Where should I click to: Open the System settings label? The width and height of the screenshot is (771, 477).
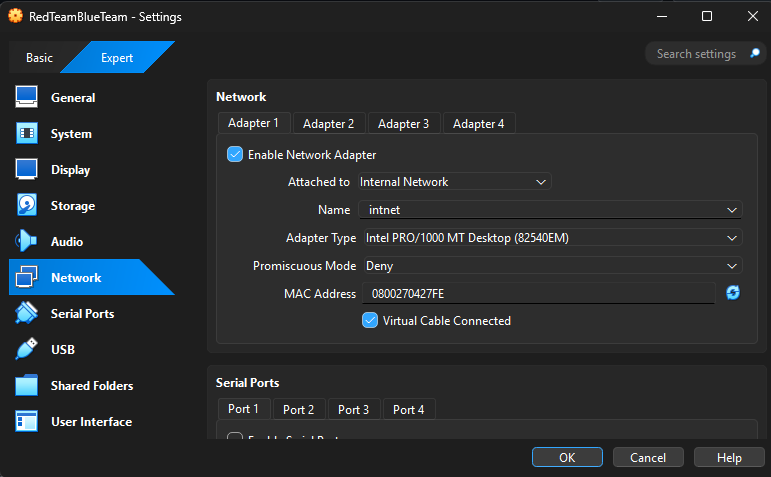[71, 134]
